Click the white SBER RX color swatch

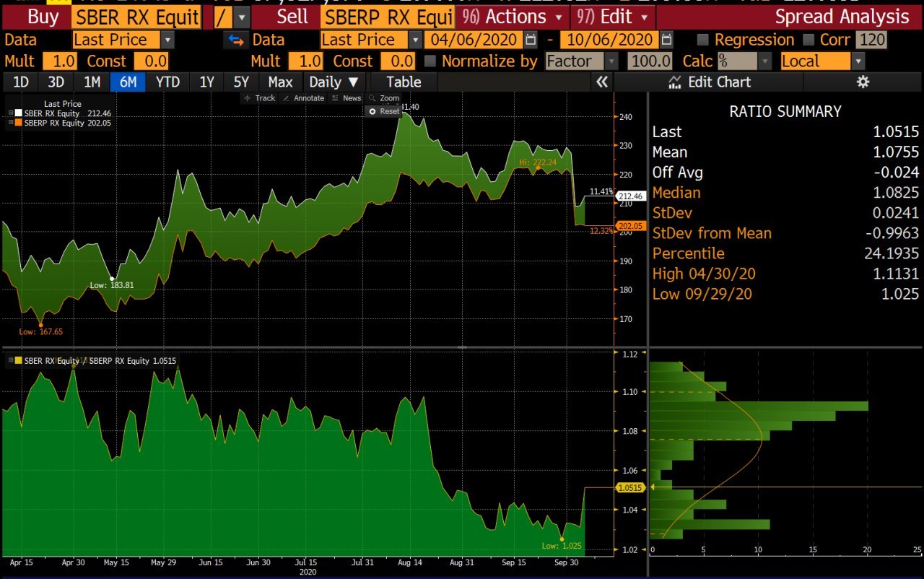pos(19,113)
